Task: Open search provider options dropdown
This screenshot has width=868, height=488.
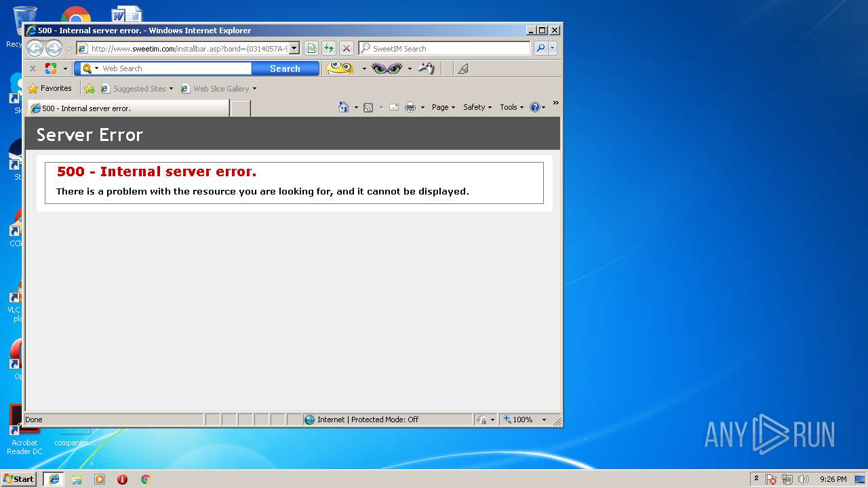Action: pos(553,48)
